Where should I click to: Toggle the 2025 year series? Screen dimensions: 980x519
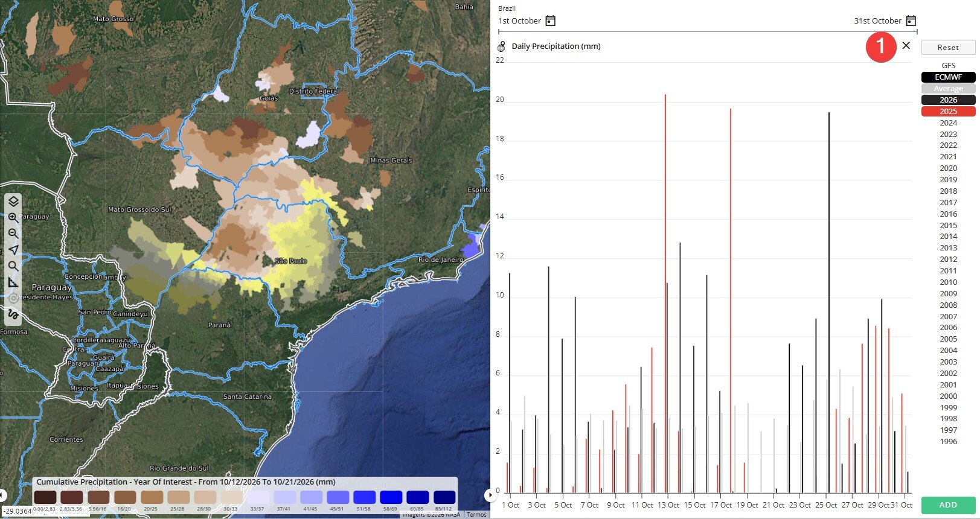(x=948, y=112)
